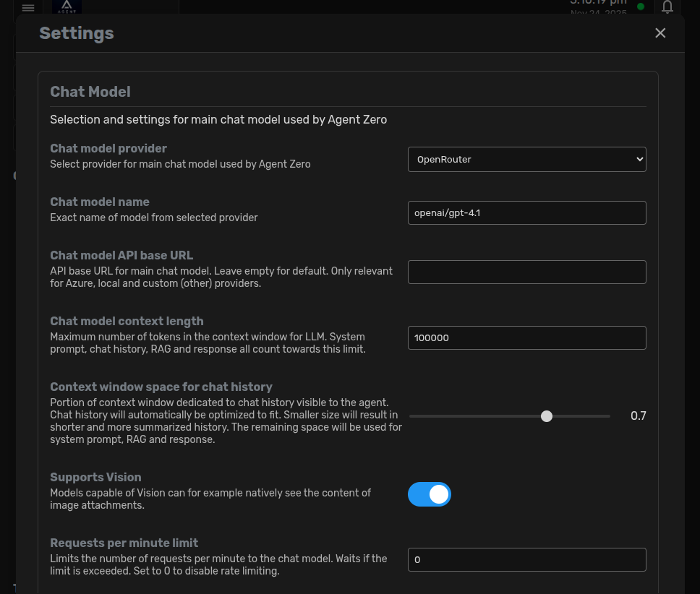Click the Settings dialog title
700x594 pixels.
(x=76, y=33)
